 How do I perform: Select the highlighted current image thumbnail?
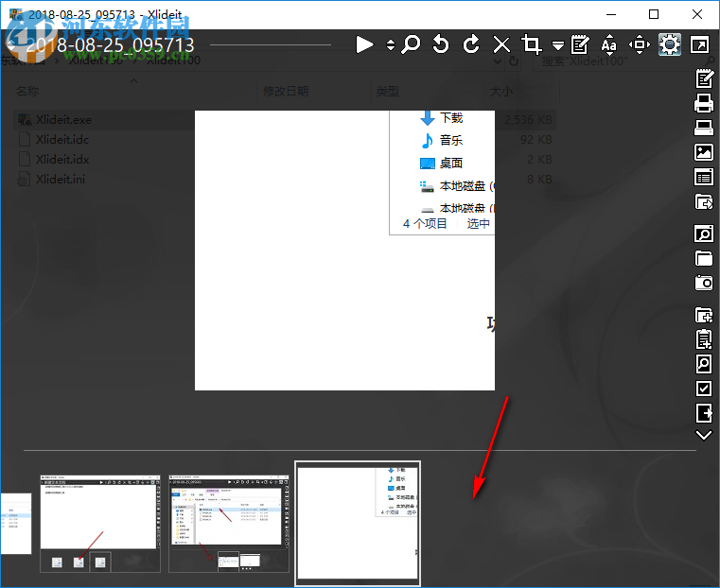[x=358, y=524]
